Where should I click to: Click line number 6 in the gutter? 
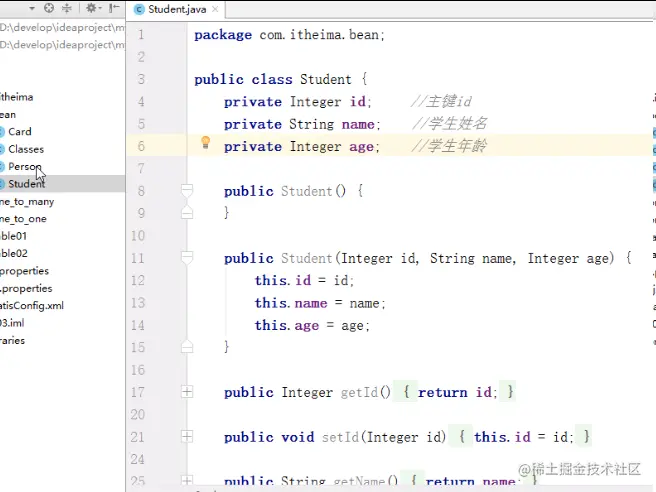point(141,146)
